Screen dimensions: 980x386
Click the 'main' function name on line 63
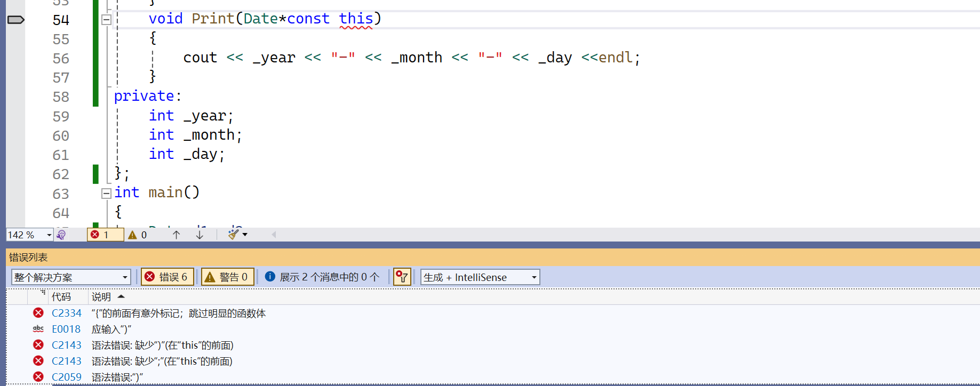point(165,192)
